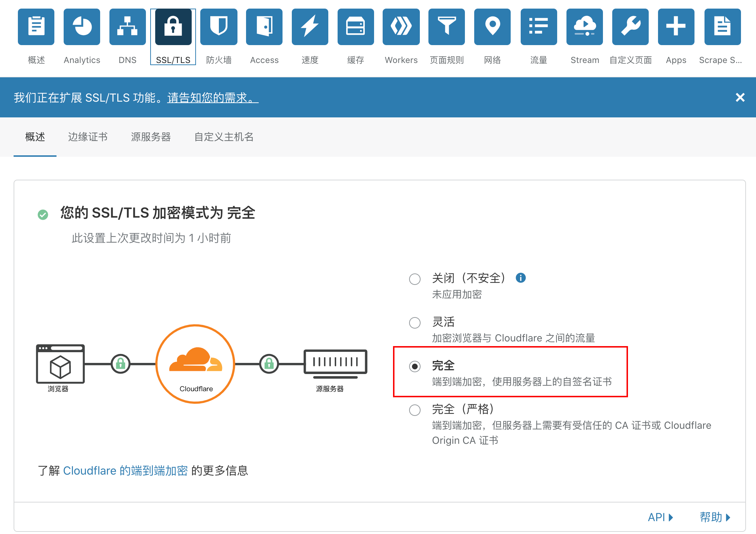Open the Stream cloud play icon
Screen dimensions: 756x534
point(585,27)
